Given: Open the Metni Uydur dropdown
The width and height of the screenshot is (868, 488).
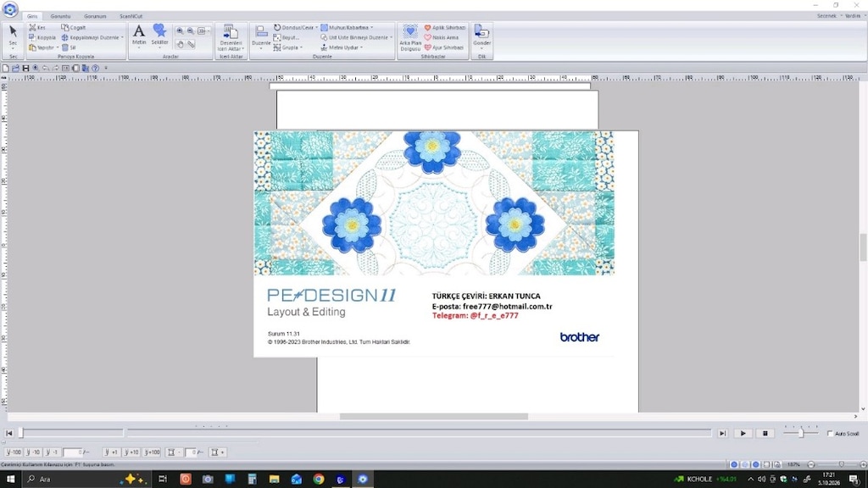Looking at the screenshot, I should 361,47.
